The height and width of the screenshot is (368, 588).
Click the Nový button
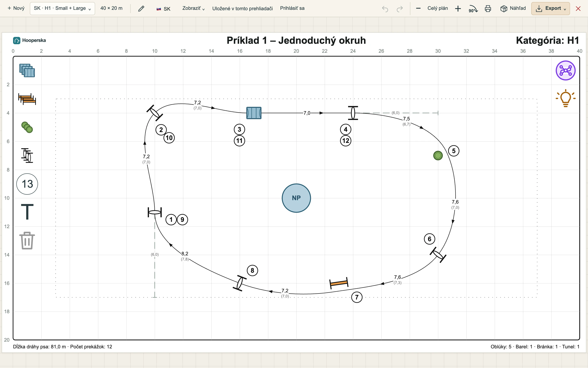coord(16,8)
